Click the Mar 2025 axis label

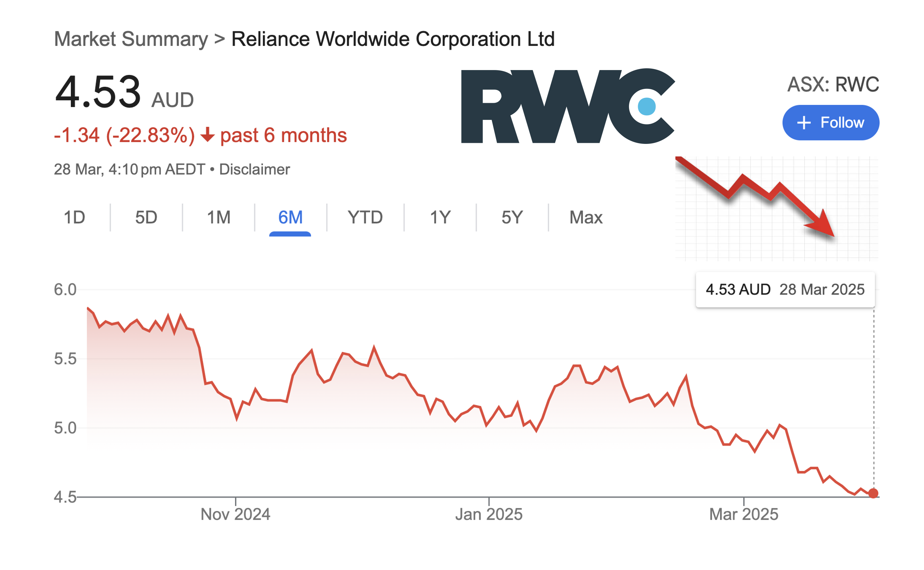pyautogui.click(x=743, y=514)
